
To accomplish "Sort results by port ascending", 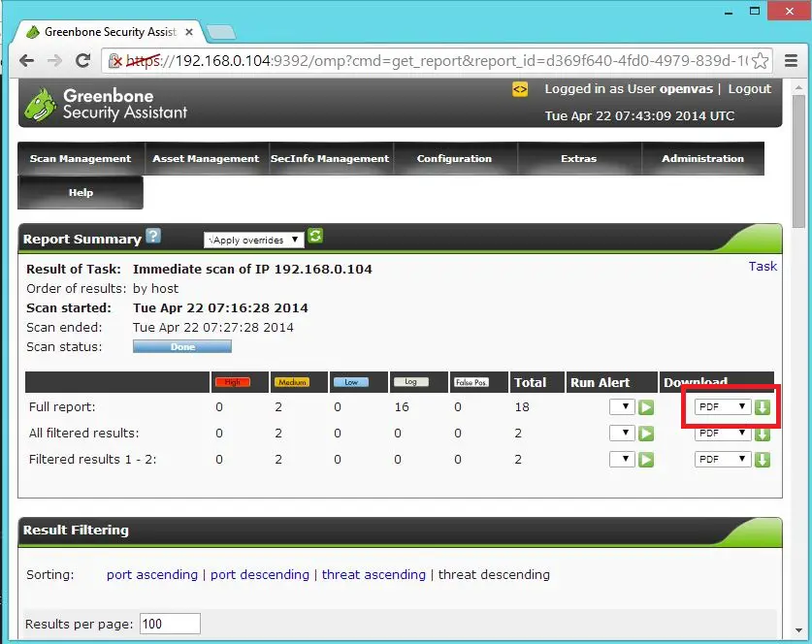I will click(151, 574).
